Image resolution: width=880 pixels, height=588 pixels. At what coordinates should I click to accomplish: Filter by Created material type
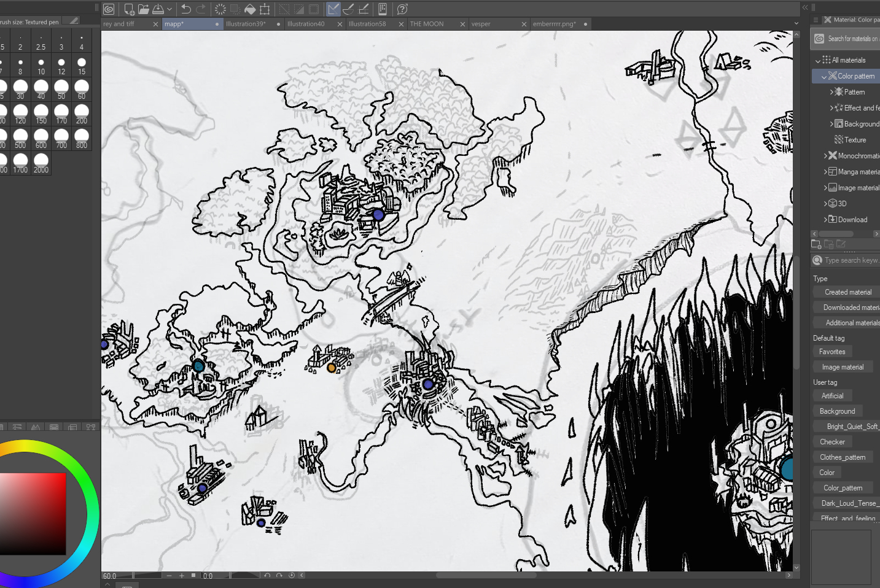(x=847, y=292)
